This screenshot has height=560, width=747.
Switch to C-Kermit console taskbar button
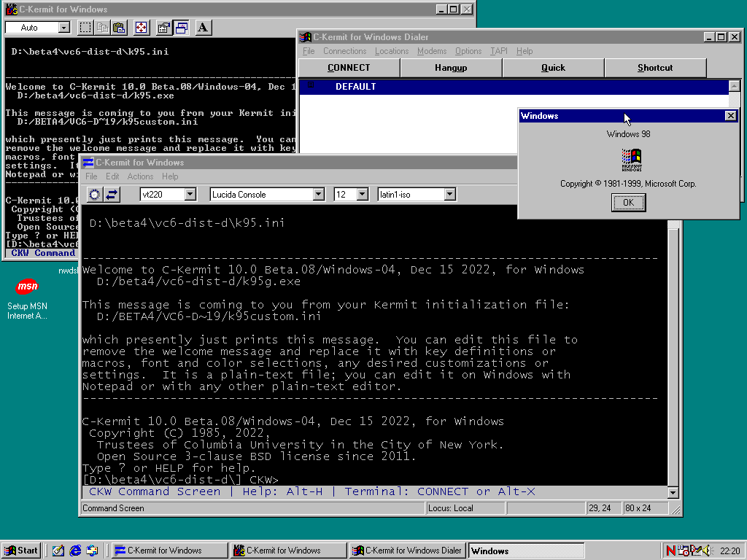289,551
